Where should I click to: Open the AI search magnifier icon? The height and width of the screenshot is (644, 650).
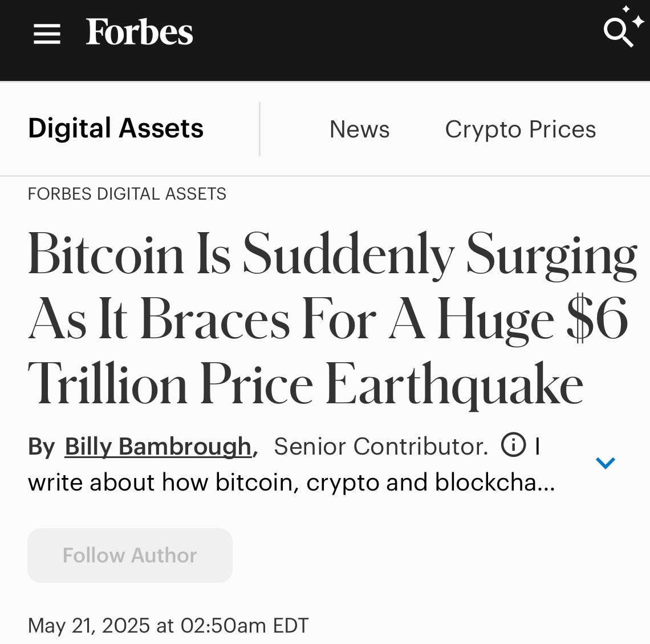(618, 32)
